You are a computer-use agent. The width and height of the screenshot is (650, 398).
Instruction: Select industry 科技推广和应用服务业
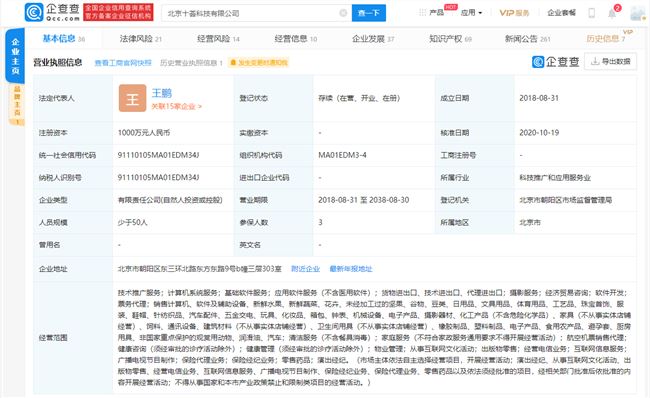pos(555,177)
